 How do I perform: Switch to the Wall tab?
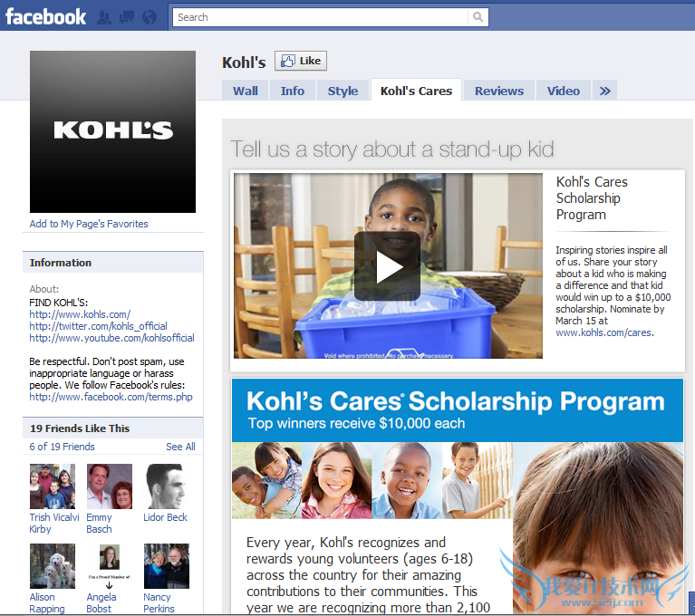pos(246,91)
